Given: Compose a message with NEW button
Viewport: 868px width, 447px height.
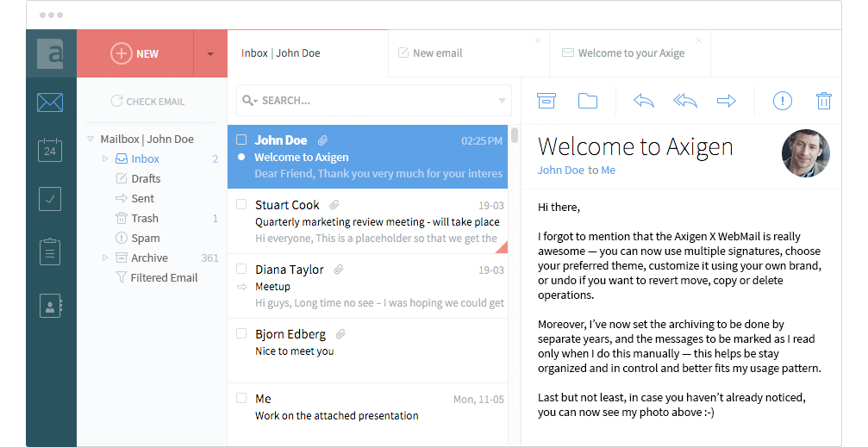Looking at the screenshot, I should click(x=135, y=53).
